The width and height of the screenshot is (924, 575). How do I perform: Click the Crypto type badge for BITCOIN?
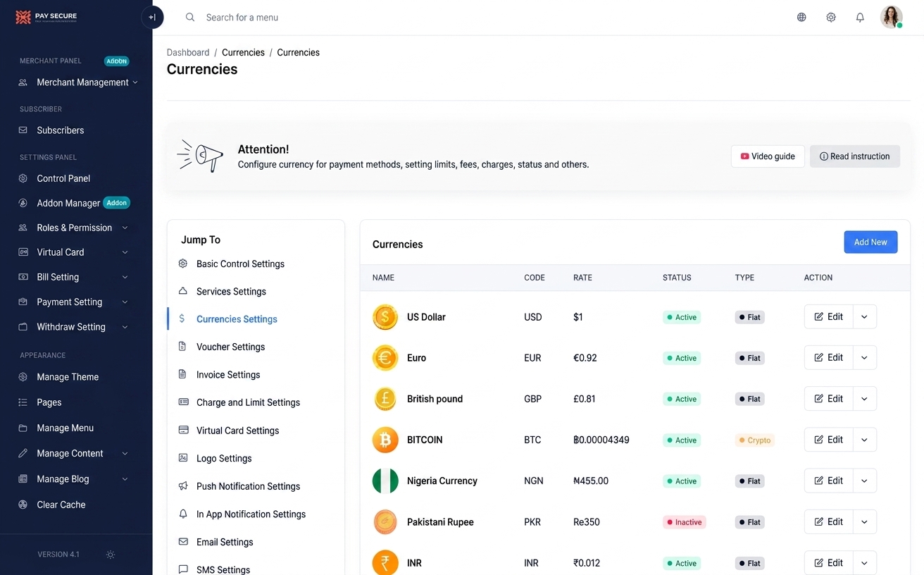click(755, 440)
